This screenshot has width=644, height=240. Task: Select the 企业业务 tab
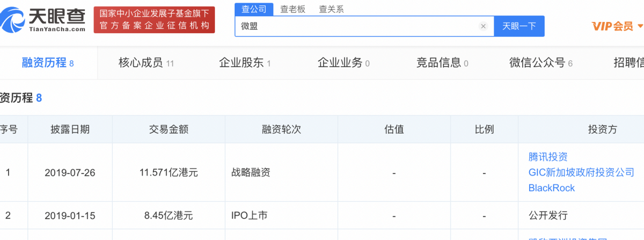pyautogui.click(x=343, y=63)
